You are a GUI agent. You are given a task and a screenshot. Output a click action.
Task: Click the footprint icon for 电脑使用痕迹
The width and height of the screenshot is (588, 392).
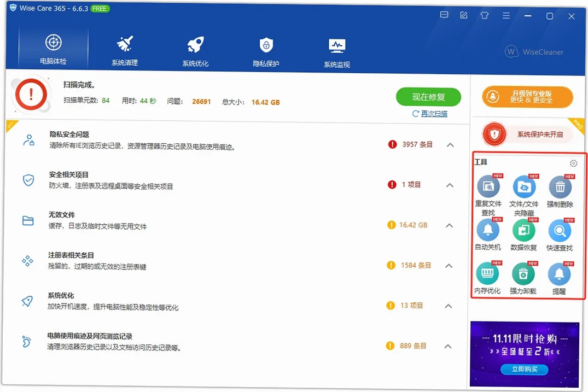coord(26,341)
